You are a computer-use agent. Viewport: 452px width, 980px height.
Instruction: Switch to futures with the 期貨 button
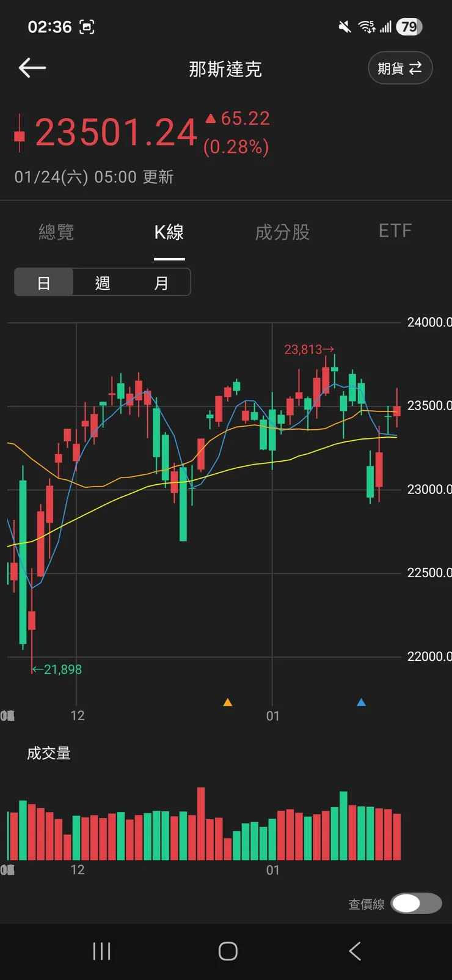400,68
